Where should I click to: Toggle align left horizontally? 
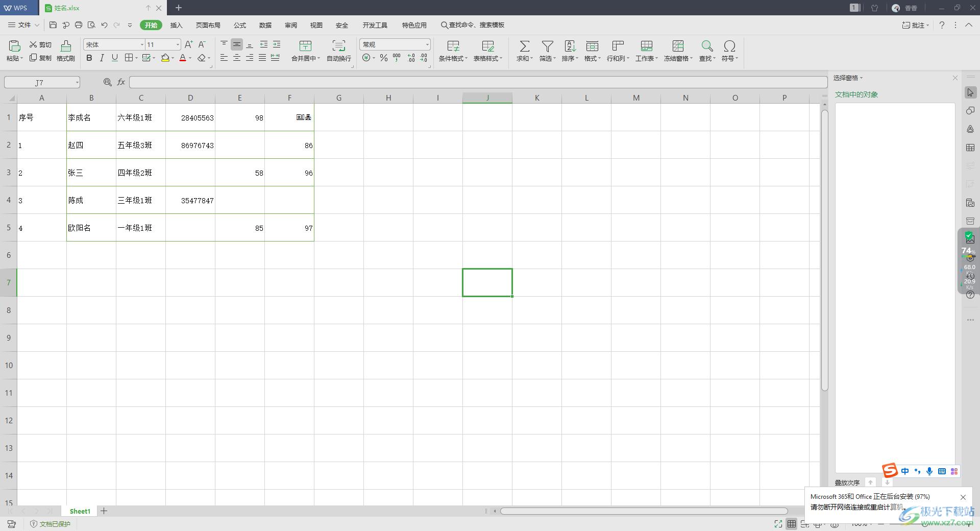(x=224, y=58)
